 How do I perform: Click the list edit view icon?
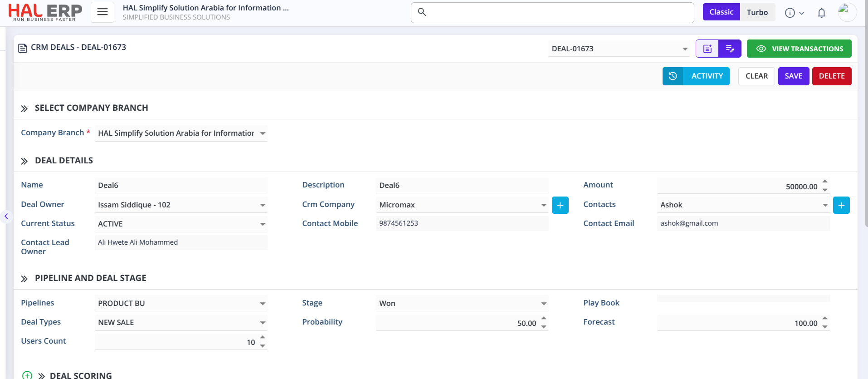pyautogui.click(x=730, y=49)
